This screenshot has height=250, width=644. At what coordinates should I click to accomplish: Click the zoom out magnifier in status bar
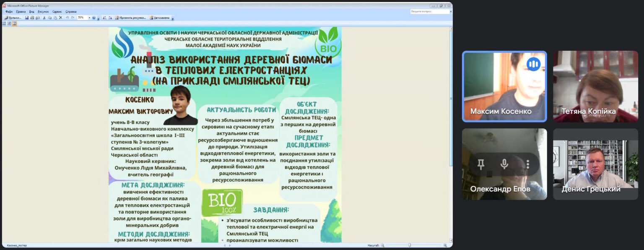click(x=382, y=245)
